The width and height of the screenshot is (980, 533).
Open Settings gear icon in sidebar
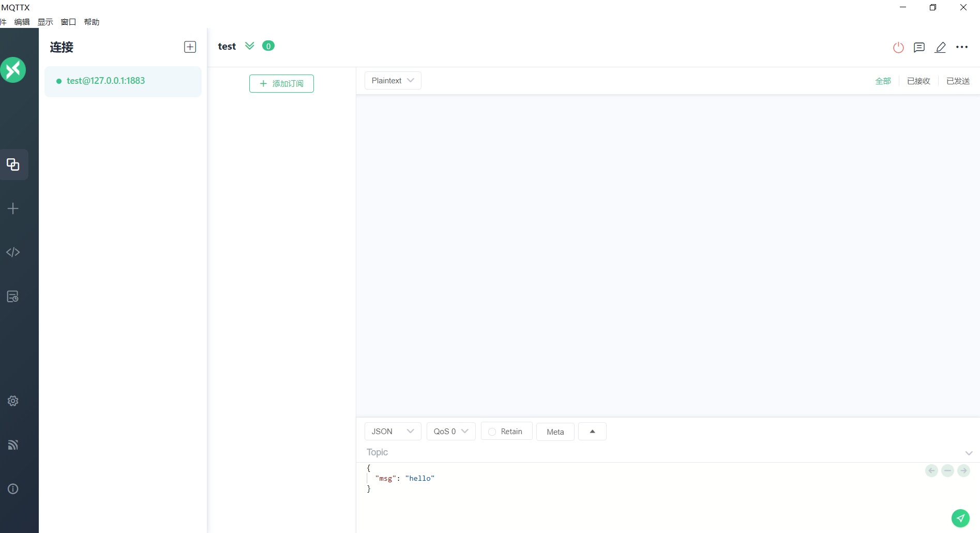coord(13,401)
